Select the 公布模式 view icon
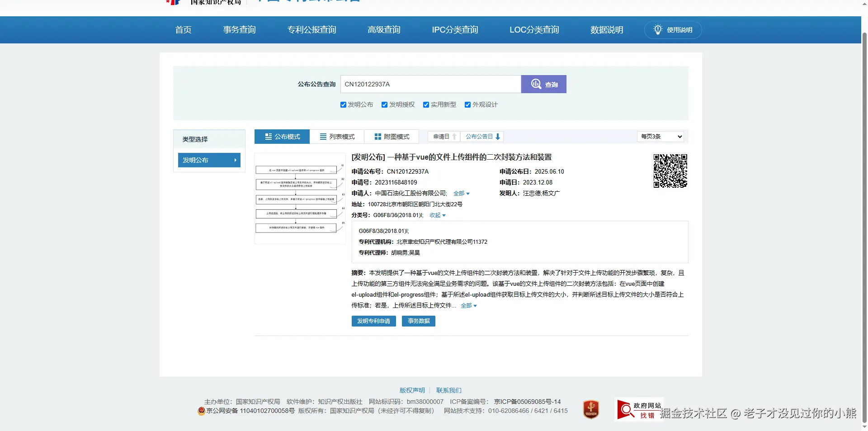868x431 pixels. pyautogui.click(x=268, y=137)
